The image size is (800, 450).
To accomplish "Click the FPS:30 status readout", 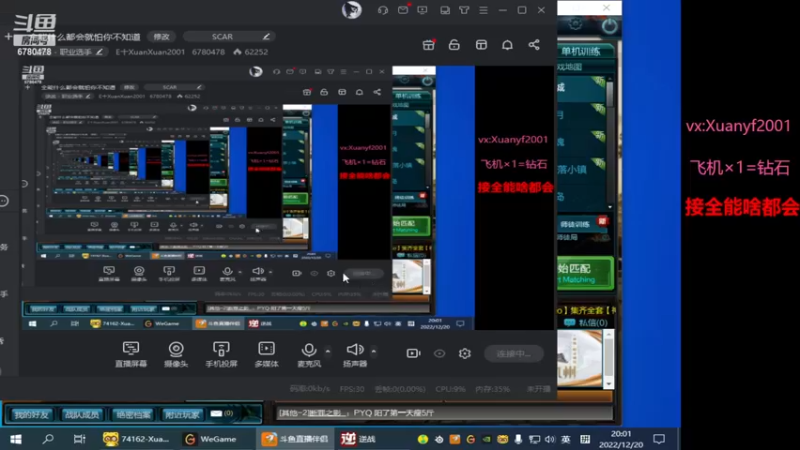I will 352,389.
